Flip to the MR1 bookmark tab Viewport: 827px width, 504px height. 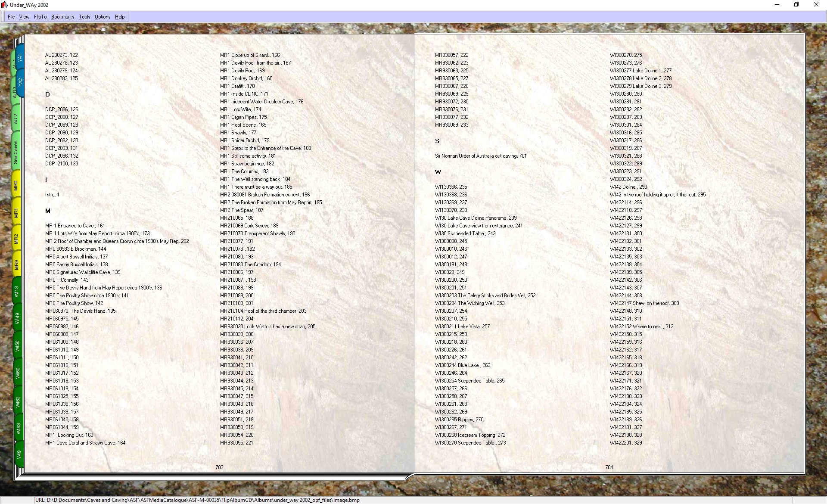click(16, 212)
